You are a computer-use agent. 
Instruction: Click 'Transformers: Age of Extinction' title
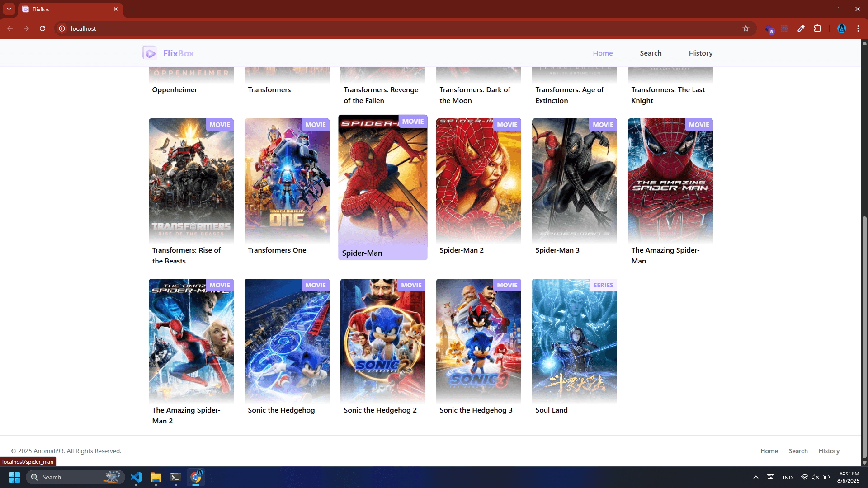(x=569, y=95)
